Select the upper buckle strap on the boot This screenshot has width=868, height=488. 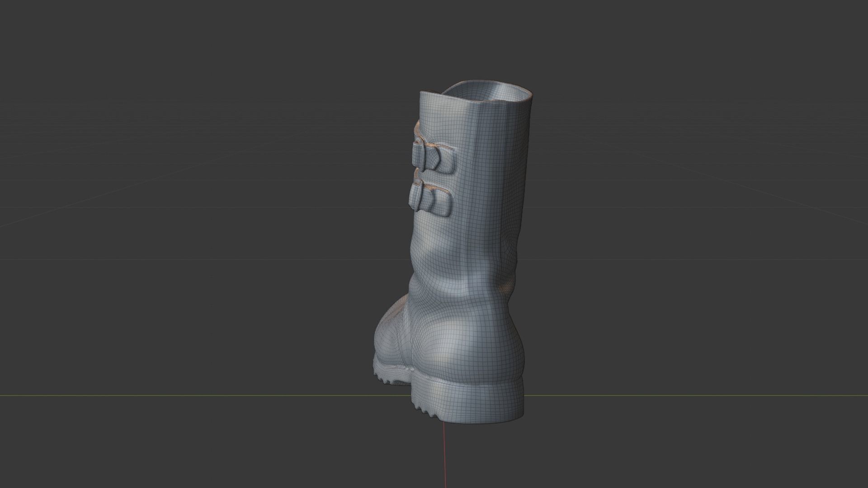(434, 156)
